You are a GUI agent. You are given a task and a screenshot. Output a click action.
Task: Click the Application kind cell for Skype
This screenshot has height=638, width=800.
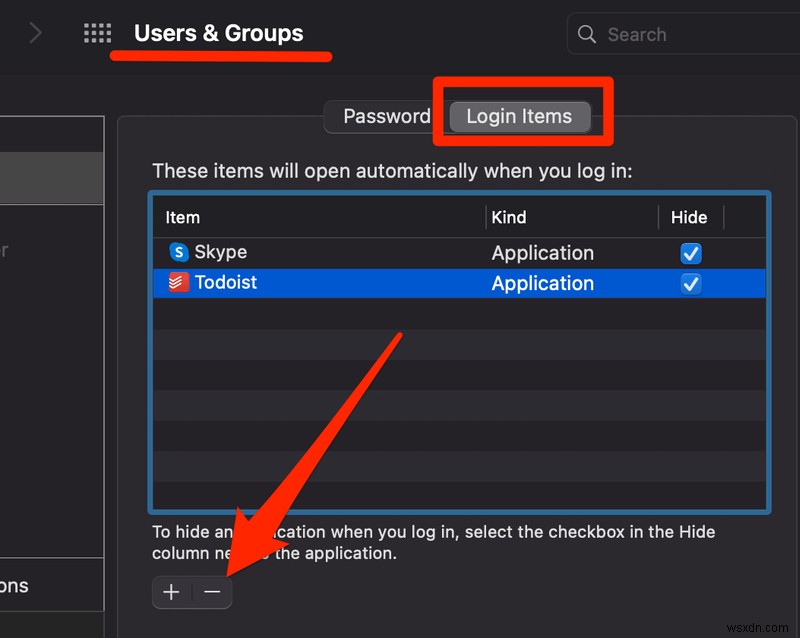[542, 253]
